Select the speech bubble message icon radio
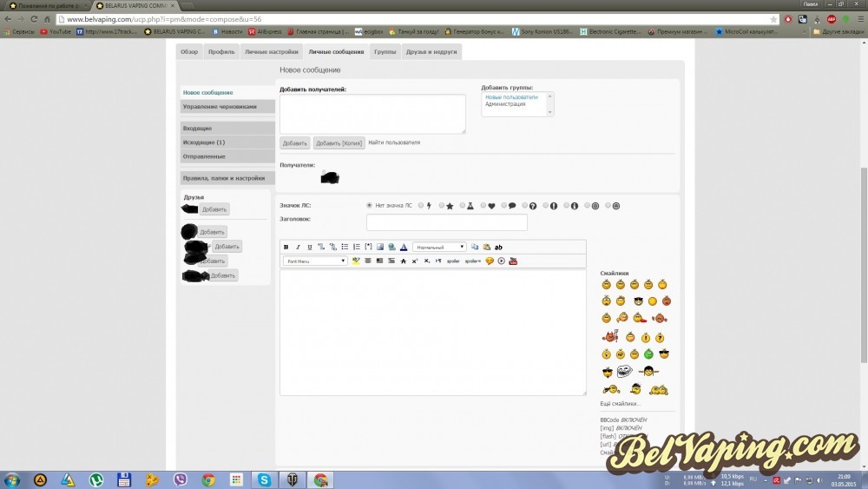Image resolution: width=868 pixels, height=489 pixels. [503, 206]
